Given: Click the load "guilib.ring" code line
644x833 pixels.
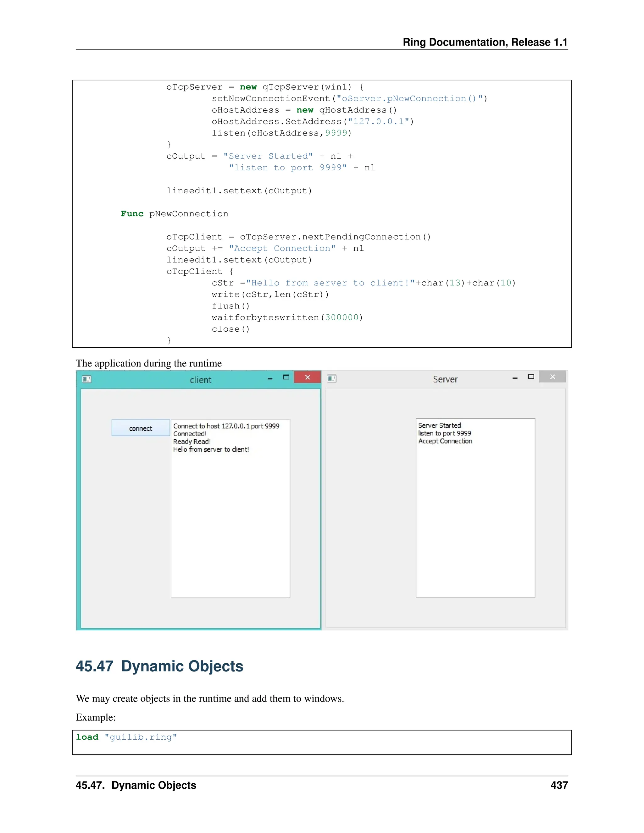Looking at the screenshot, I should [x=126, y=737].
